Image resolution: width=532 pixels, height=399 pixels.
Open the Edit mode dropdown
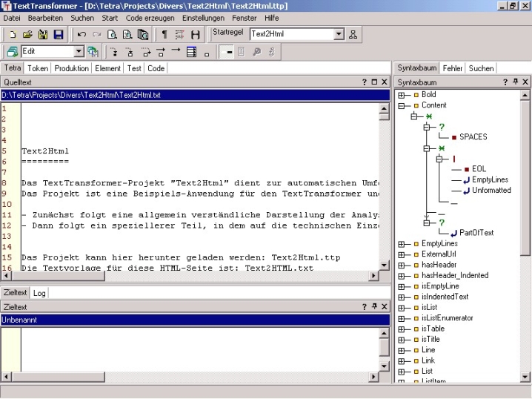click(x=79, y=52)
